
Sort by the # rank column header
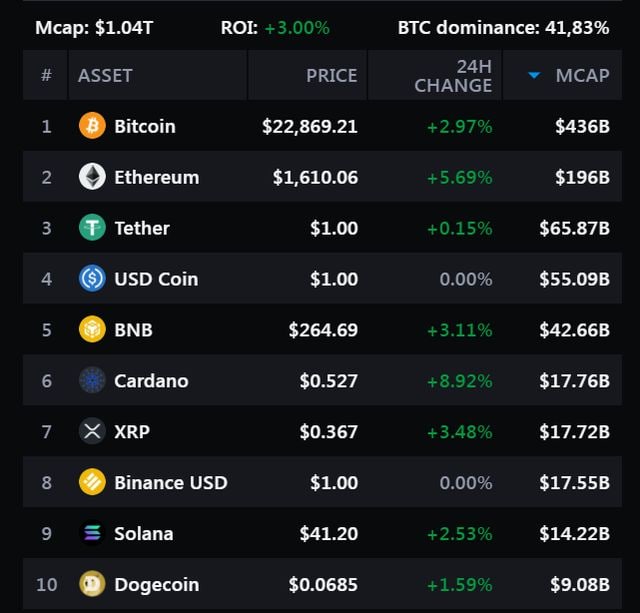pos(46,75)
